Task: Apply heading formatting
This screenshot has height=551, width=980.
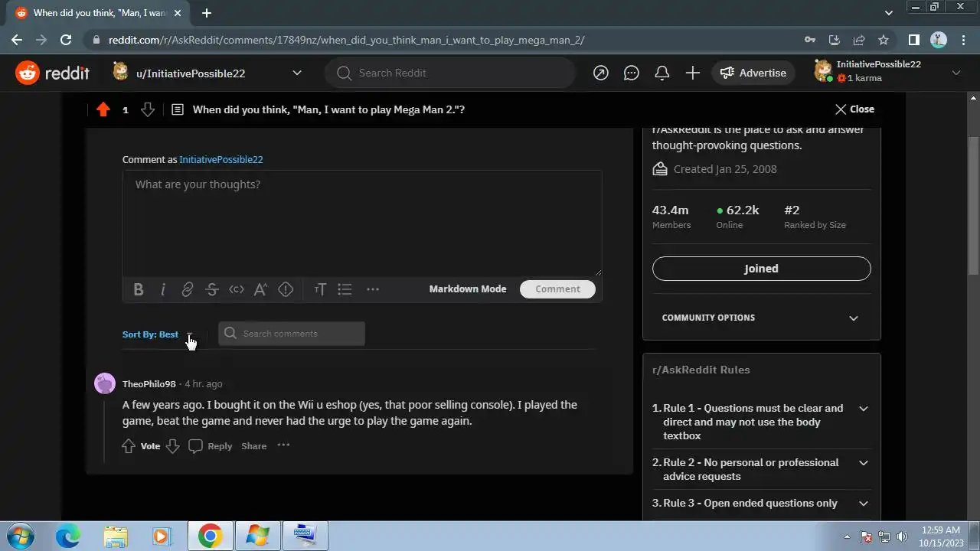Action: click(x=320, y=289)
